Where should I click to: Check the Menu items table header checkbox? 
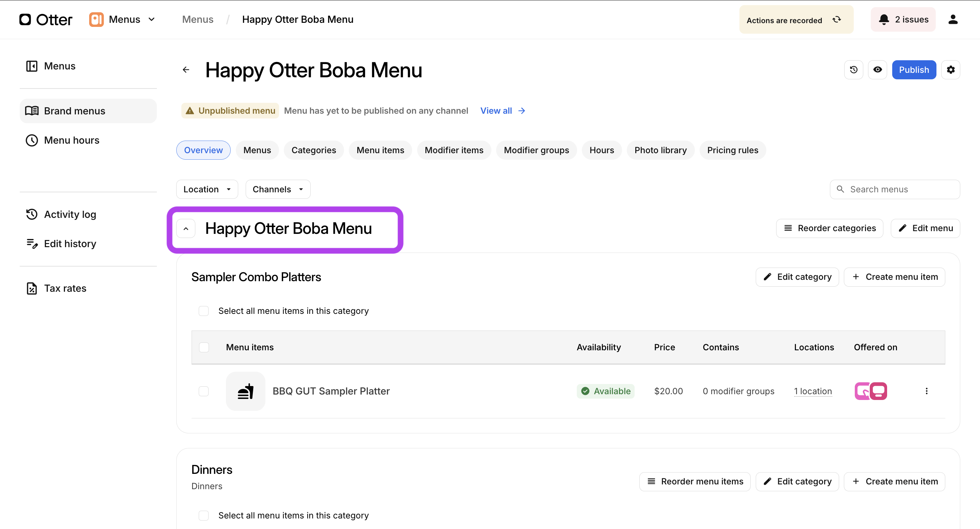point(204,347)
